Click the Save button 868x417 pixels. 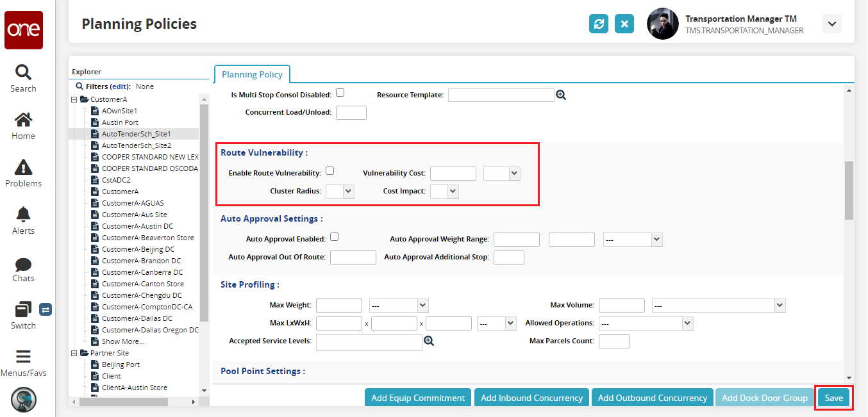click(x=833, y=398)
